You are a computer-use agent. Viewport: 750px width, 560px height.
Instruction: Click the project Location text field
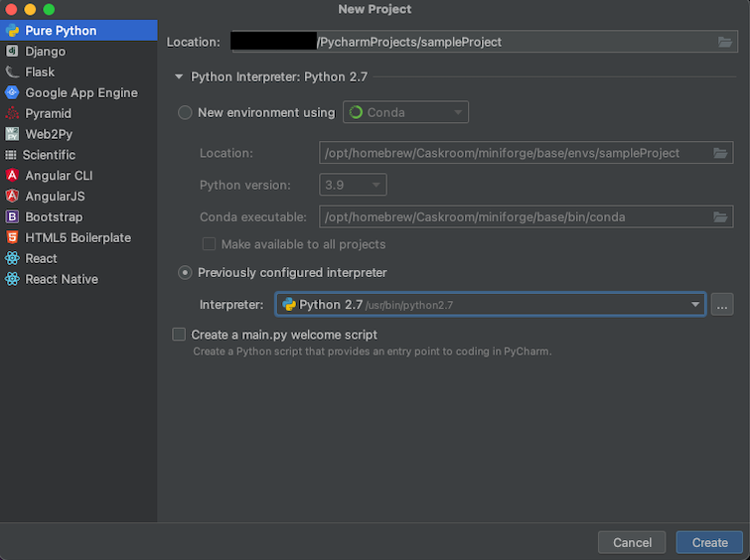point(517,42)
